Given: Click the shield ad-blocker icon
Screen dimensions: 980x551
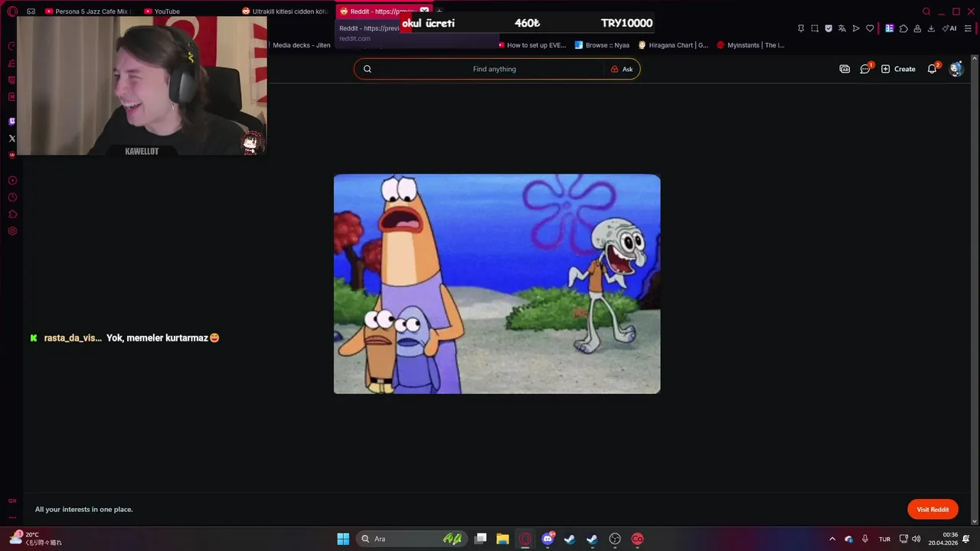Looking at the screenshot, I should pyautogui.click(x=828, y=28).
